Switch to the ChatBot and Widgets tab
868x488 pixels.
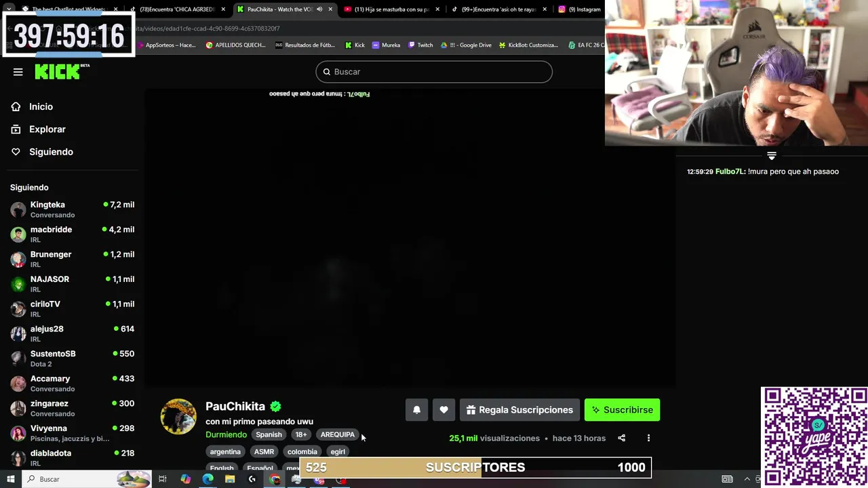[68, 9]
